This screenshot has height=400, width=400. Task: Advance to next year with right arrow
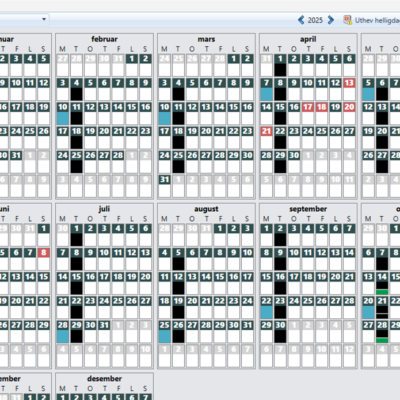tap(330, 20)
